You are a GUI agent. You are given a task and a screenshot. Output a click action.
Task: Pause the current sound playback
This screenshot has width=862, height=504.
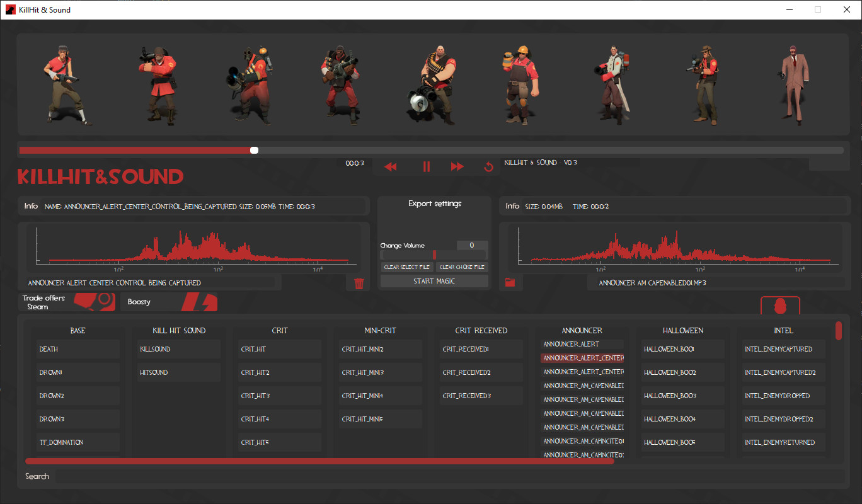click(427, 166)
